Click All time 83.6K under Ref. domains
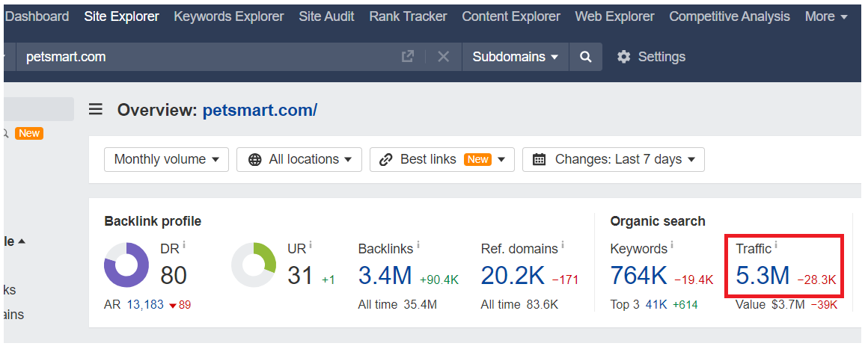 point(519,305)
